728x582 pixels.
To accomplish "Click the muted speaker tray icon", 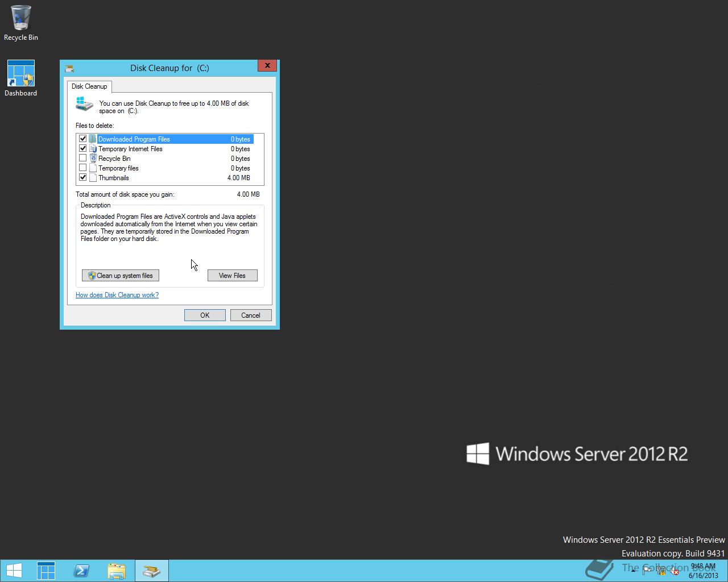I will tap(675, 572).
